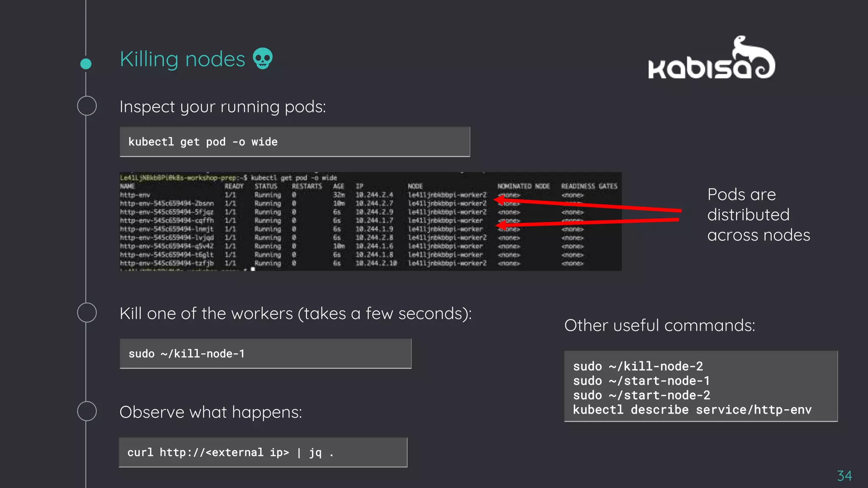Click 'kubectl describe service/http-env' command line
Screen dimensions: 868x488
coord(692,410)
